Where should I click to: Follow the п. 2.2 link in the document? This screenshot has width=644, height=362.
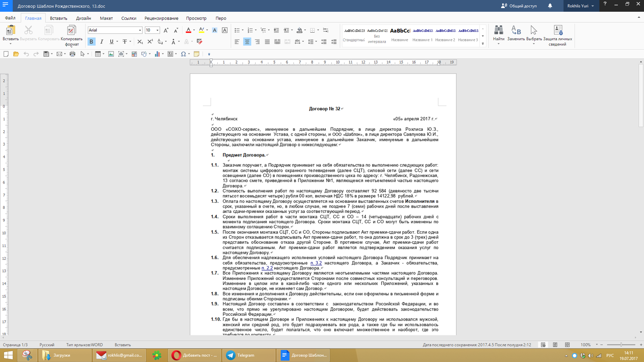point(267,268)
